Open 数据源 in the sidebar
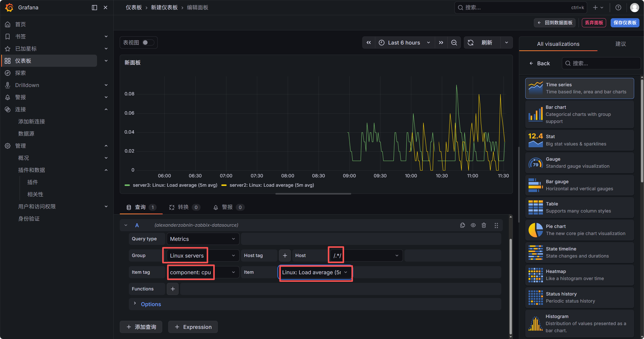Screen dimensions: 644x339 26,134
